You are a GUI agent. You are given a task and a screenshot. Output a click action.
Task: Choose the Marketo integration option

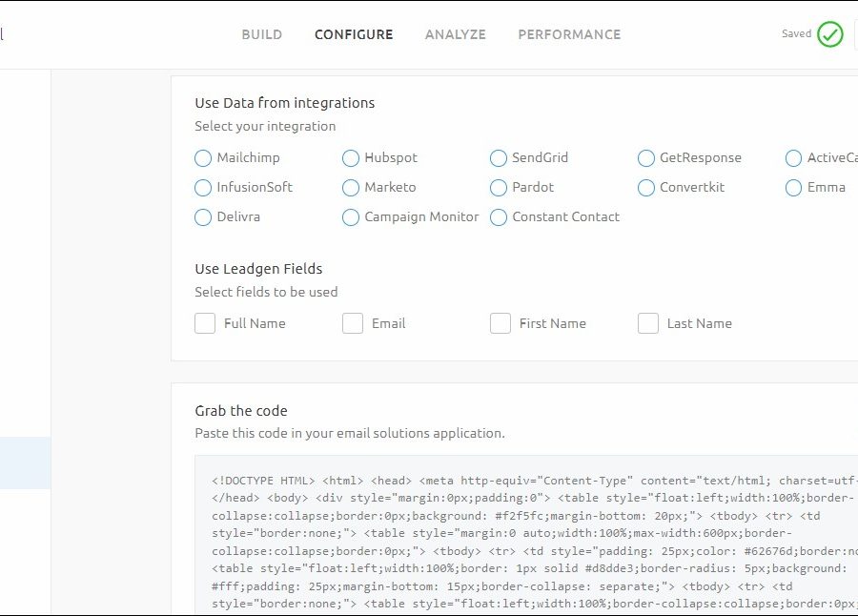(351, 188)
